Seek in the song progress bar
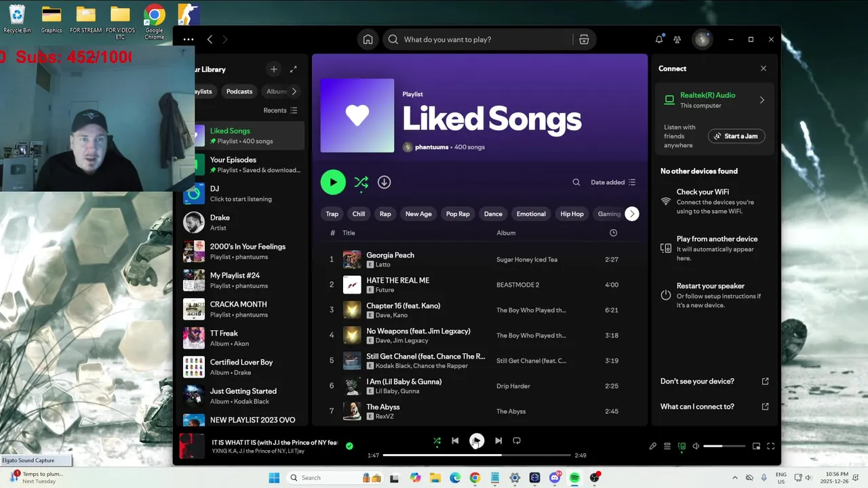The width and height of the screenshot is (868, 488). (x=477, y=455)
